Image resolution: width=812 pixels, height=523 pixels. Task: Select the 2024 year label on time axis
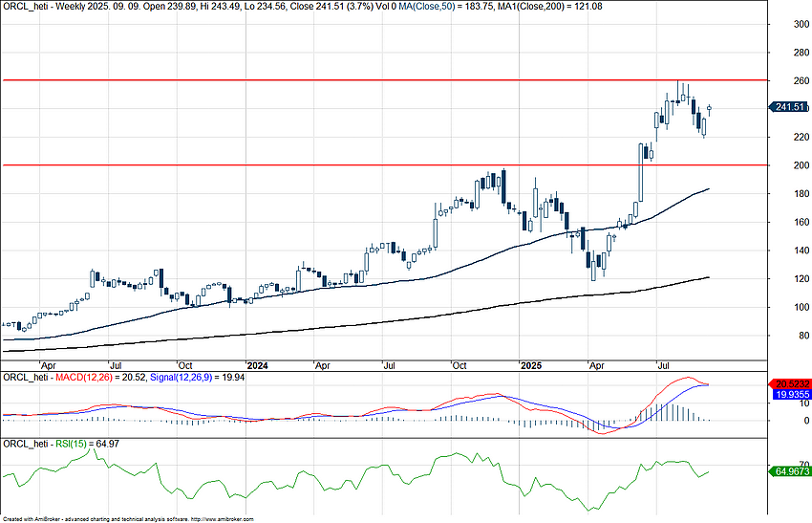click(x=257, y=366)
